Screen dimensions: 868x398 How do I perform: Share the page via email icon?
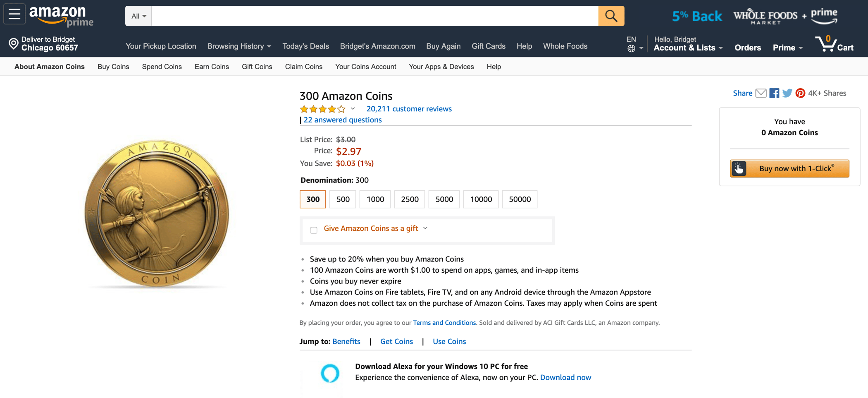point(761,93)
